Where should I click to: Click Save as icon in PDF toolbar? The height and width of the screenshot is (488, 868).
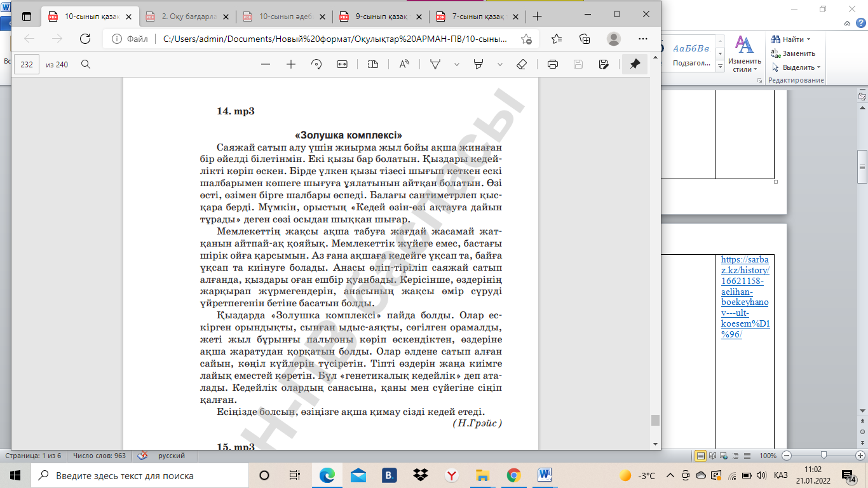pyautogui.click(x=604, y=64)
